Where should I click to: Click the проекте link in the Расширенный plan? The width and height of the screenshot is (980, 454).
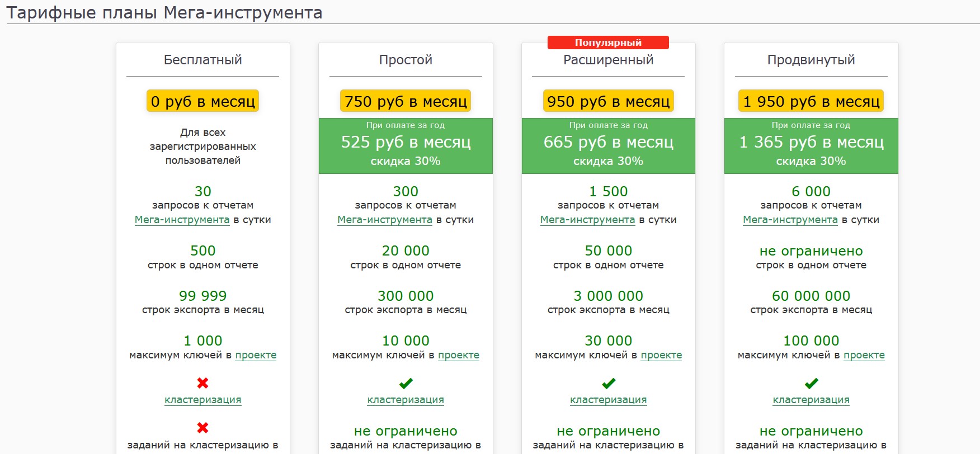coord(661,355)
